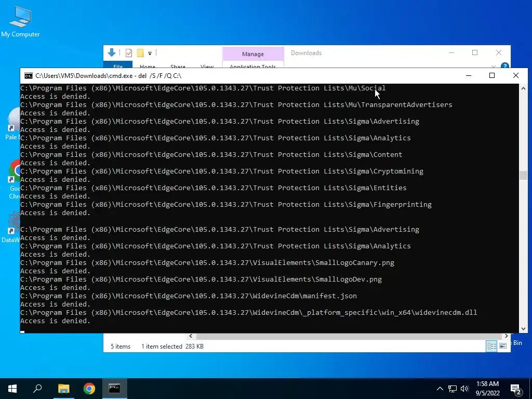The height and width of the screenshot is (399, 532).
Task: Switch to Large icons view in Downloads status bar
Action: click(x=503, y=346)
